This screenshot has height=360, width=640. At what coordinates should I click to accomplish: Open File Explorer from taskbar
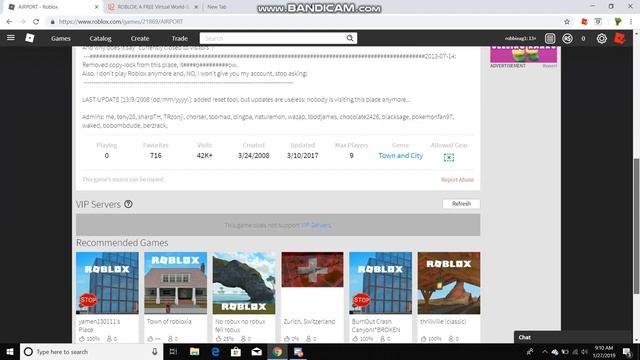[195, 351]
